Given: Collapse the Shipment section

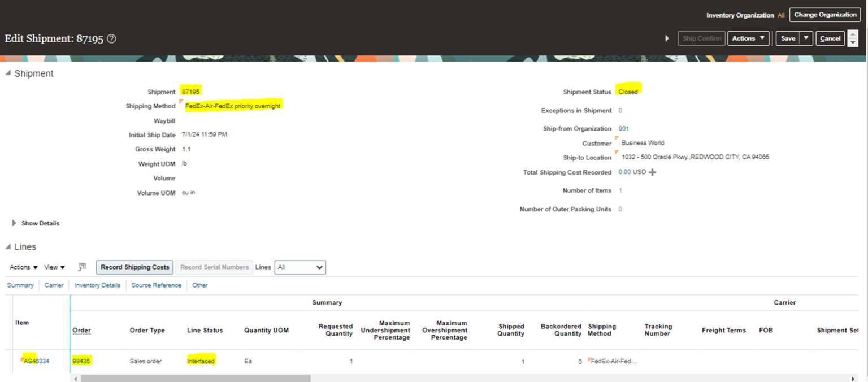Looking at the screenshot, I should pyautogui.click(x=7, y=73).
